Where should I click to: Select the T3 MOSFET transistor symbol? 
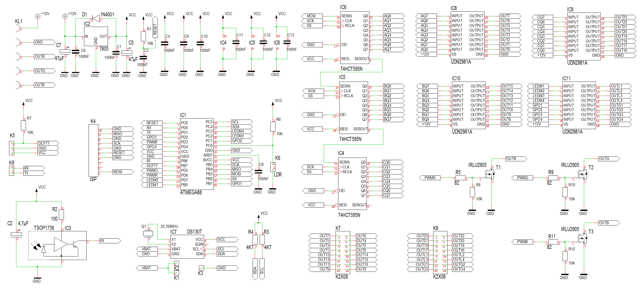click(583, 238)
